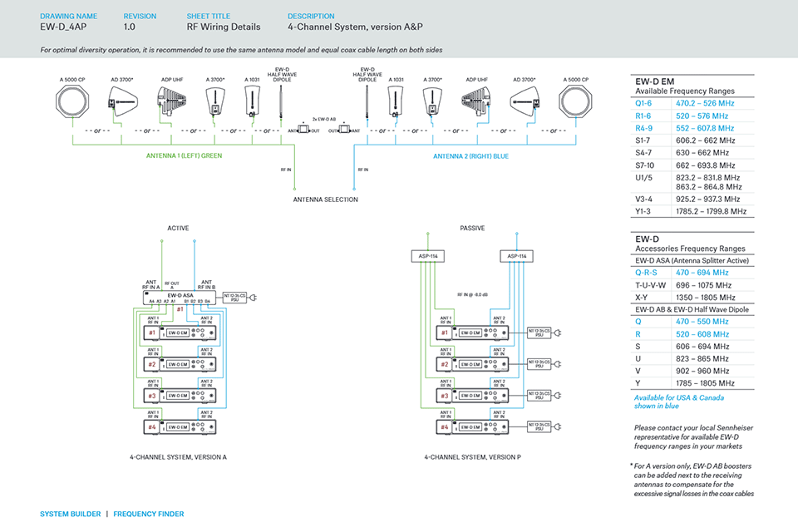Click the T-U-V-W accessories frequency row

692,285
